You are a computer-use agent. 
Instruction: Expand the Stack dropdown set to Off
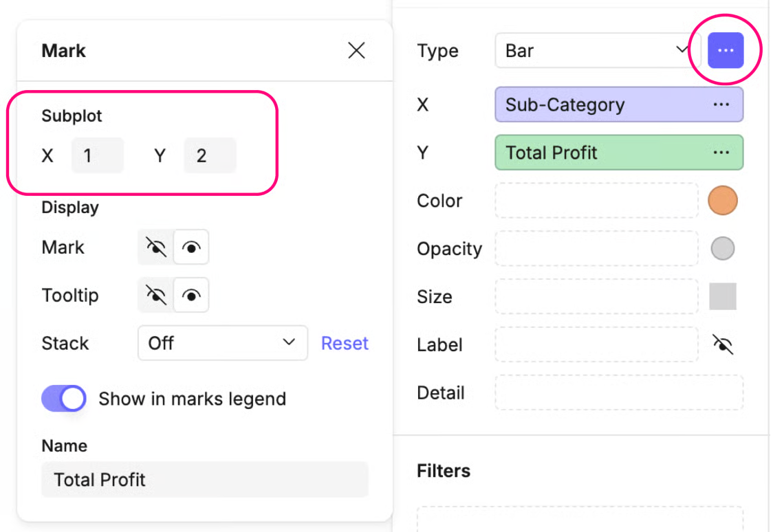222,343
